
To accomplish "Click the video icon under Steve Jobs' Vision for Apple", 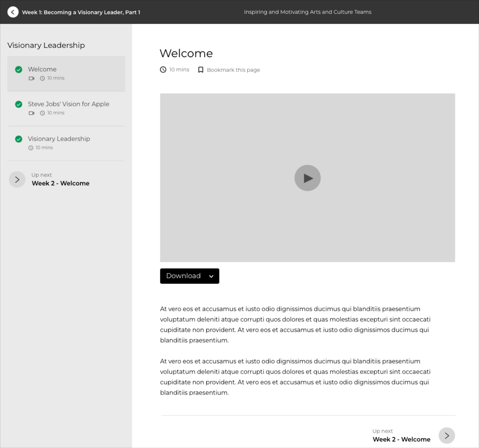I will click(x=31, y=113).
